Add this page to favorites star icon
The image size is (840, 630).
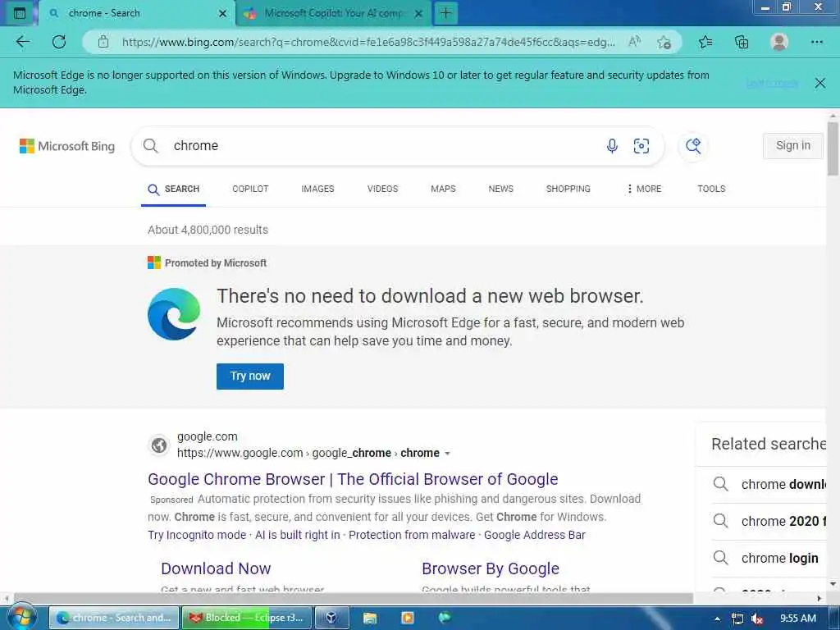[x=664, y=42]
